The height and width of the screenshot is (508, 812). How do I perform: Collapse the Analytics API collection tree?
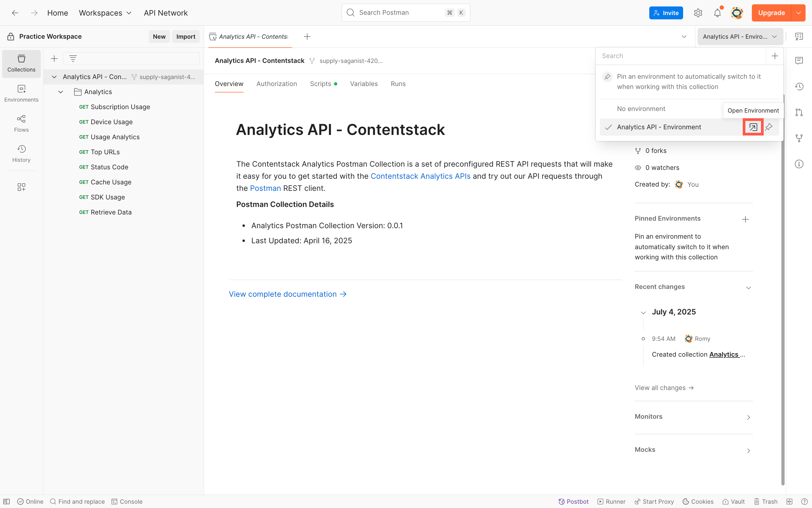click(54, 77)
